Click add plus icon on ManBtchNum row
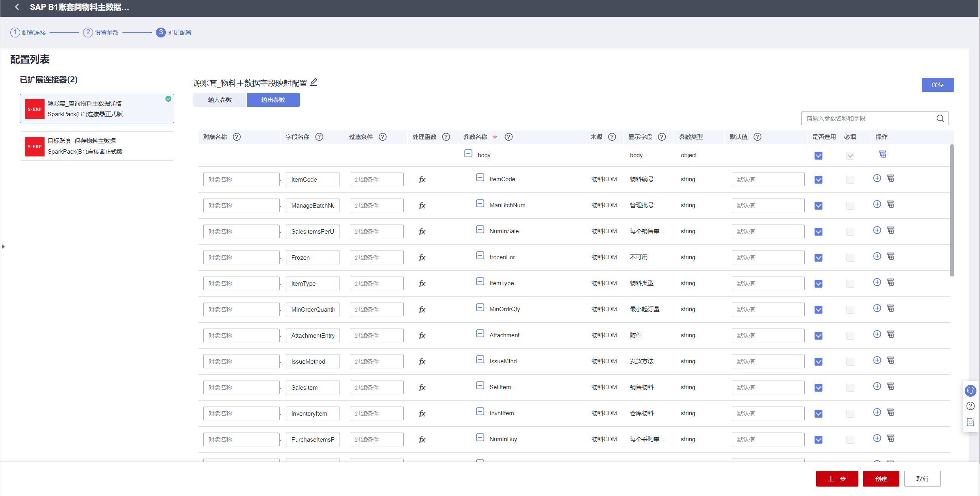The image size is (980, 496). point(877,204)
